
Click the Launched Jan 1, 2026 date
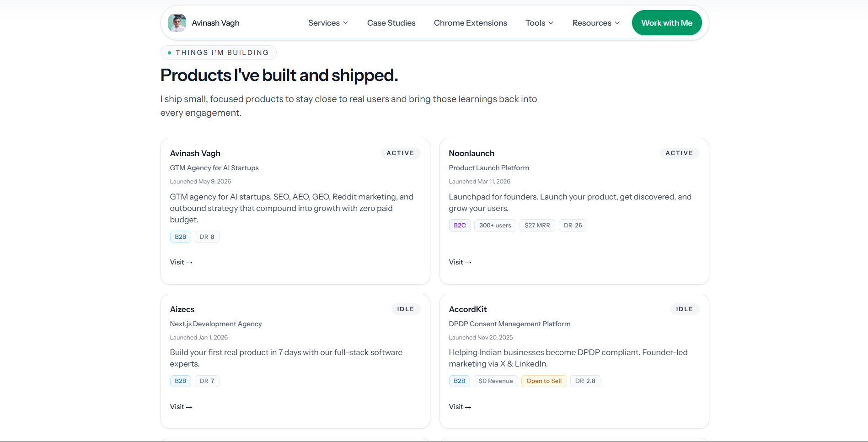[x=198, y=338]
